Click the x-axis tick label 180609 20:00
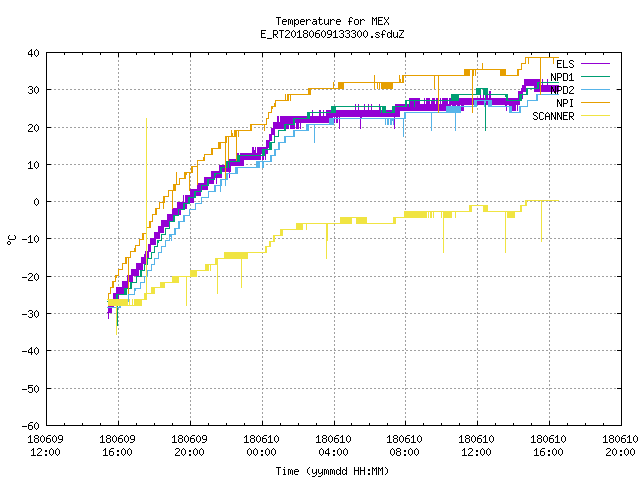This screenshot has width=640, height=480. pyautogui.click(x=189, y=446)
